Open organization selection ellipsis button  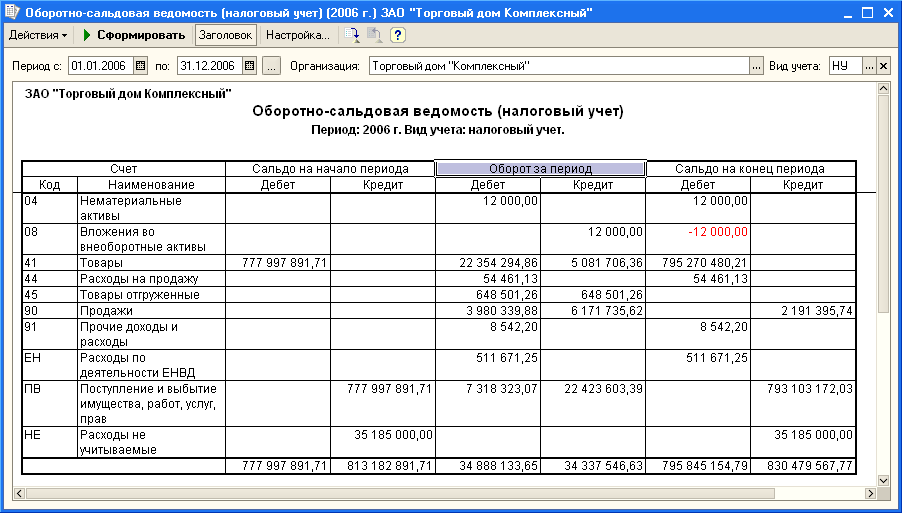tap(756, 66)
